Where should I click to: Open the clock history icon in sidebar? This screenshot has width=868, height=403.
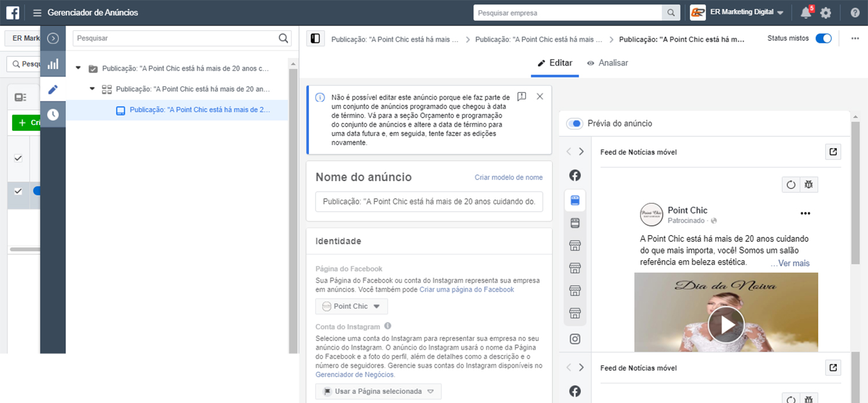pos(53,115)
